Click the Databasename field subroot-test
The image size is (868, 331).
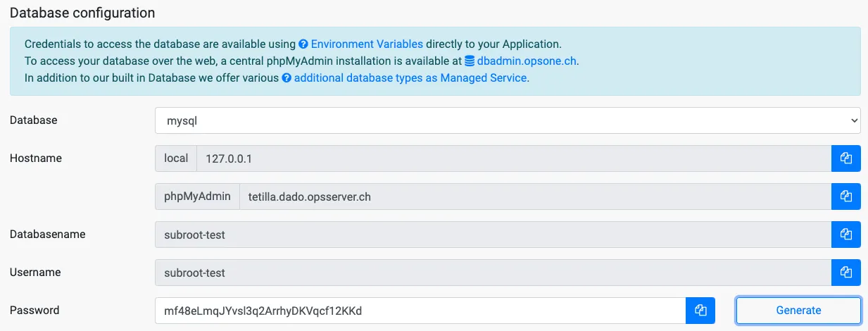(493, 235)
